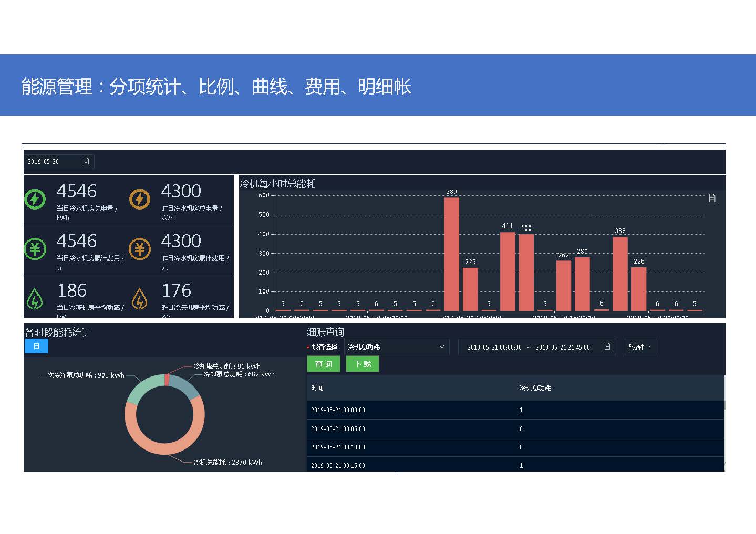Click the green lightning icon for today's total electricity
The height and width of the screenshot is (534, 756).
click(x=35, y=200)
